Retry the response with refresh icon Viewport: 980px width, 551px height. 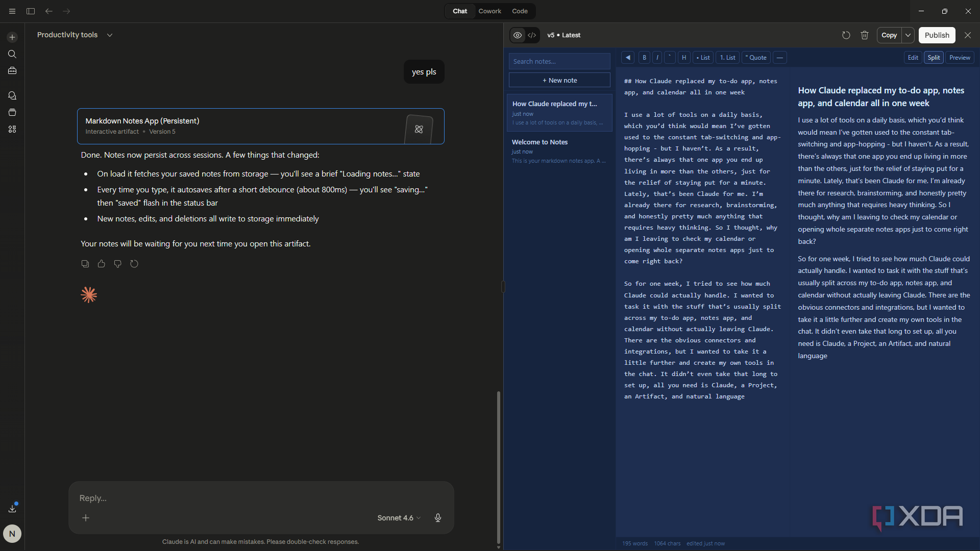(x=134, y=264)
